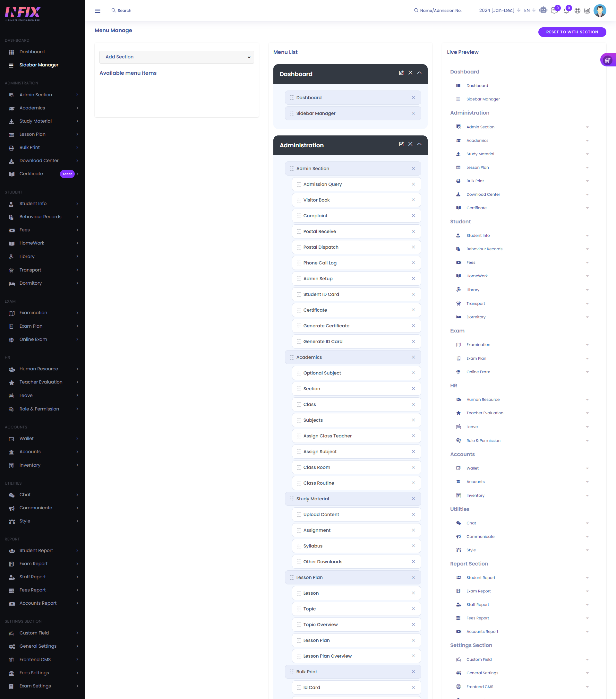Image resolution: width=616 pixels, height=699 pixels.
Task: Open the 2024 [Jan-Dec] session dropdown
Action: coord(500,10)
